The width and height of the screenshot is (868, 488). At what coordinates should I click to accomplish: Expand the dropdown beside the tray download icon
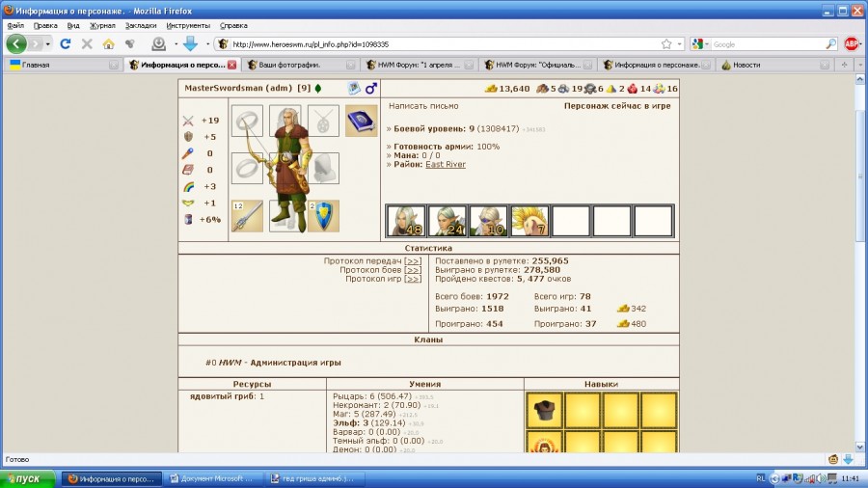tap(176, 44)
